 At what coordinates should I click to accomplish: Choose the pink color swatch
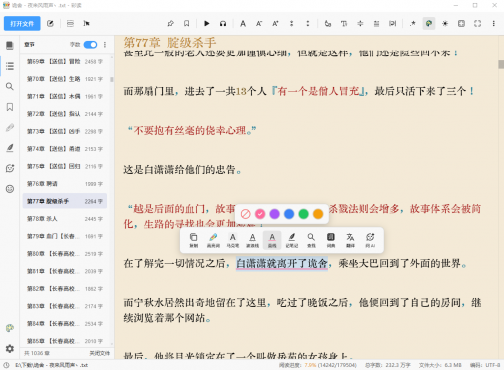tap(260, 214)
